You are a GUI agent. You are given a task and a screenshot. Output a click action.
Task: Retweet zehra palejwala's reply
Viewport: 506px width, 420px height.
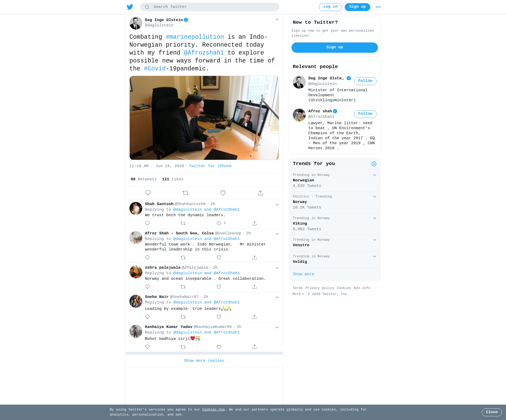[x=183, y=287]
